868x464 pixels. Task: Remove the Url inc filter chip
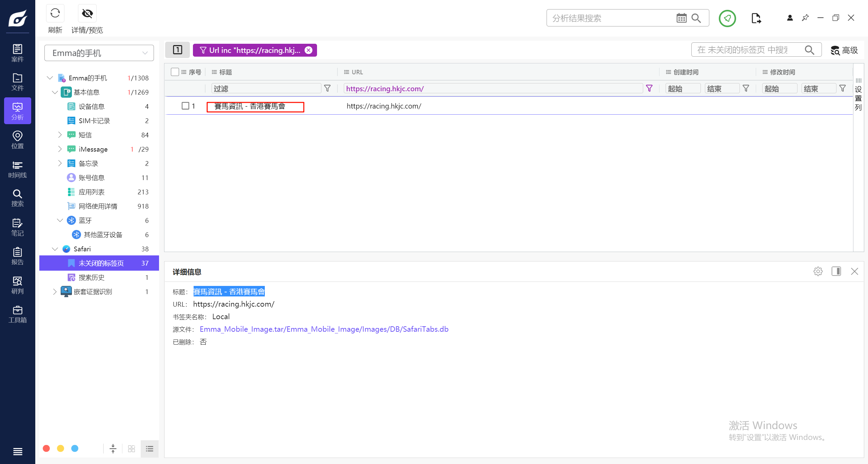coord(309,50)
